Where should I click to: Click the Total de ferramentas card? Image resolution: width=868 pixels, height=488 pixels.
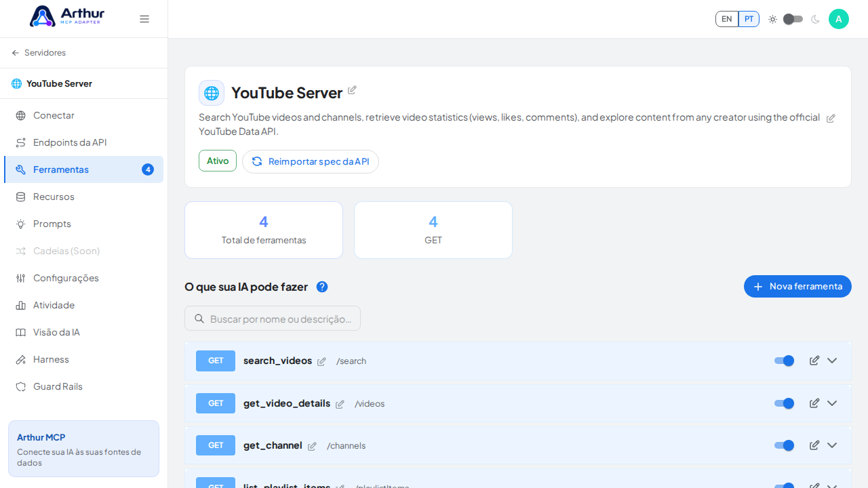264,230
